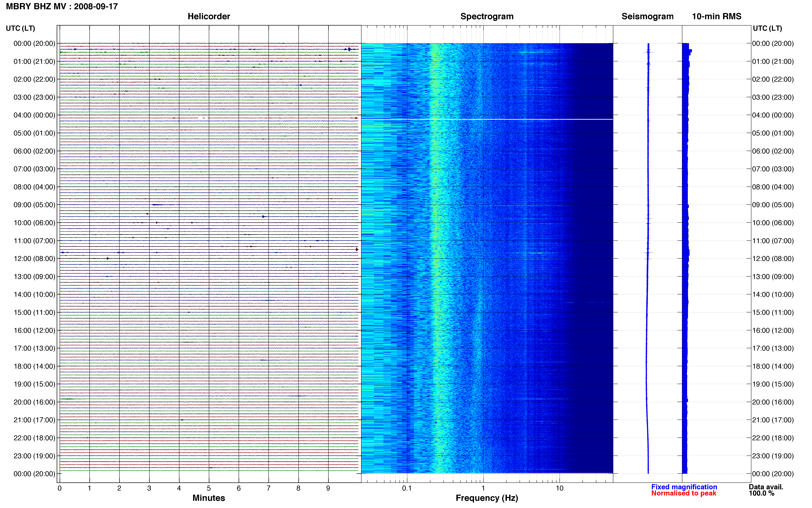The image size is (812, 508).
Task: Click the left '05:00 (01:00)' time label
Action: 34,133
